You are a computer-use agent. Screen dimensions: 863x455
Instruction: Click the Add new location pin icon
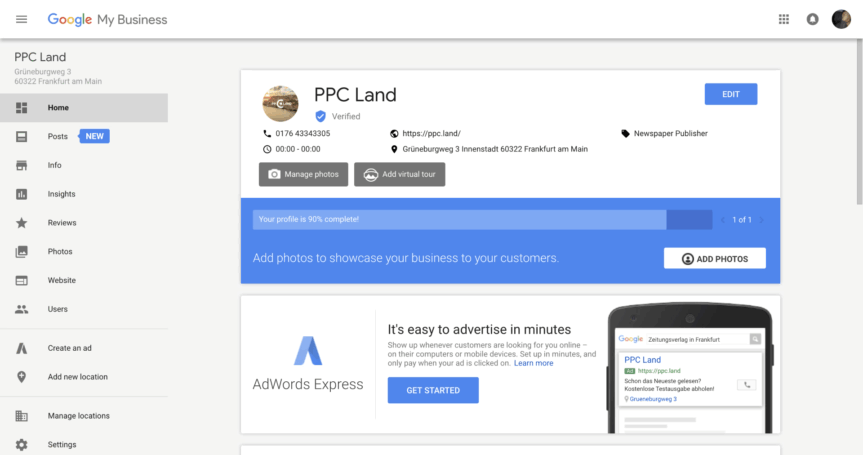[21, 377]
